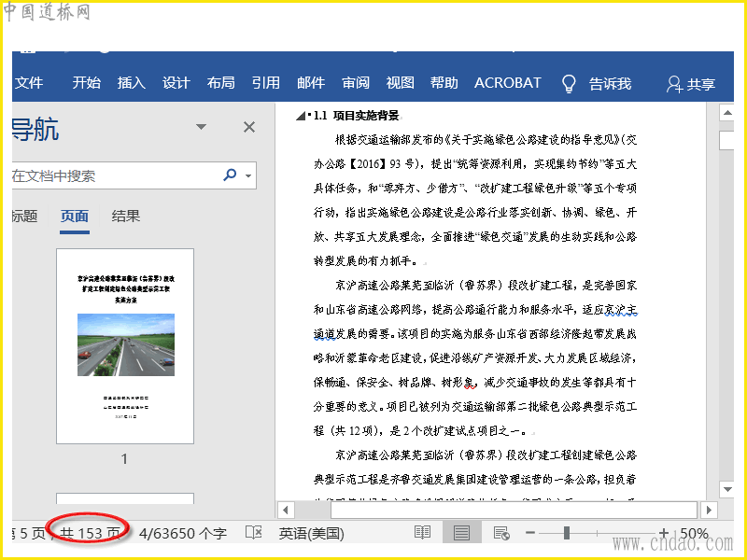
Task: Select the 帮助 ribbon tab
Action: coord(444,83)
